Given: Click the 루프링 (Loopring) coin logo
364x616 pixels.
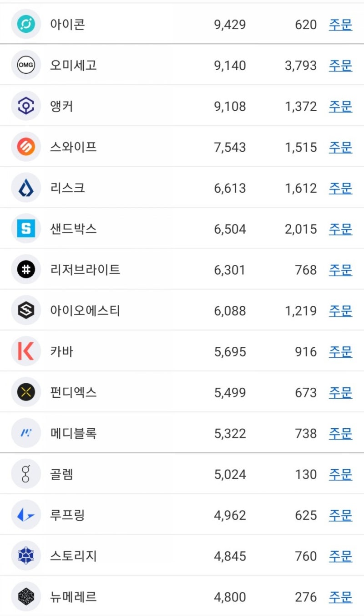Looking at the screenshot, I should point(26,515).
